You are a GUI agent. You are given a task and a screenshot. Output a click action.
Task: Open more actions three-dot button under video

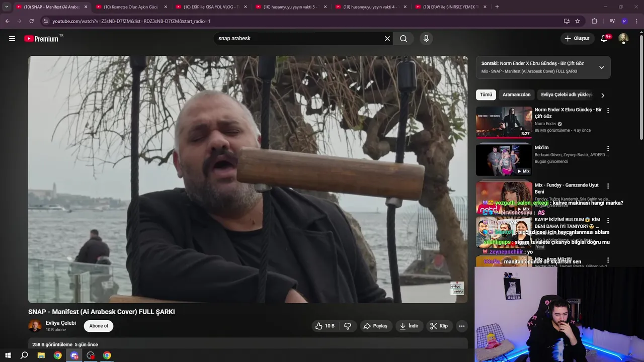pyautogui.click(x=461, y=326)
